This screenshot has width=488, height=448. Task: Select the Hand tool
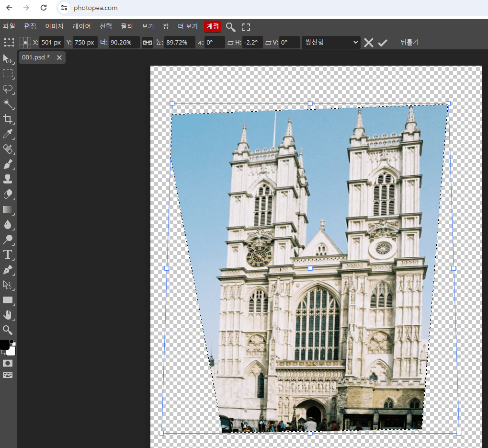click(8, 315)
